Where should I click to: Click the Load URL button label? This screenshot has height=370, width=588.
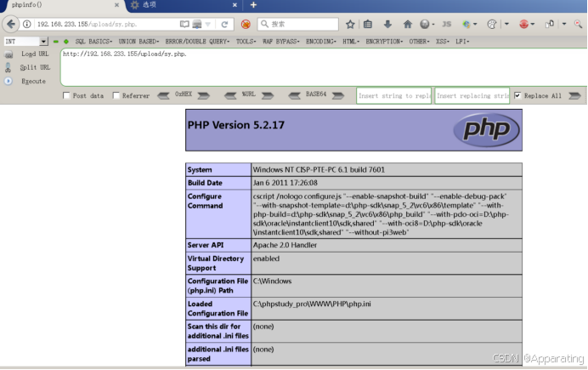(35, 54)
